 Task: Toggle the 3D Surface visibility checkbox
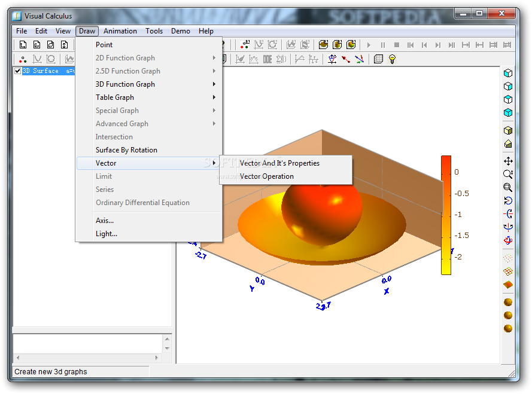pyautogui.click(x=17, y=71)
